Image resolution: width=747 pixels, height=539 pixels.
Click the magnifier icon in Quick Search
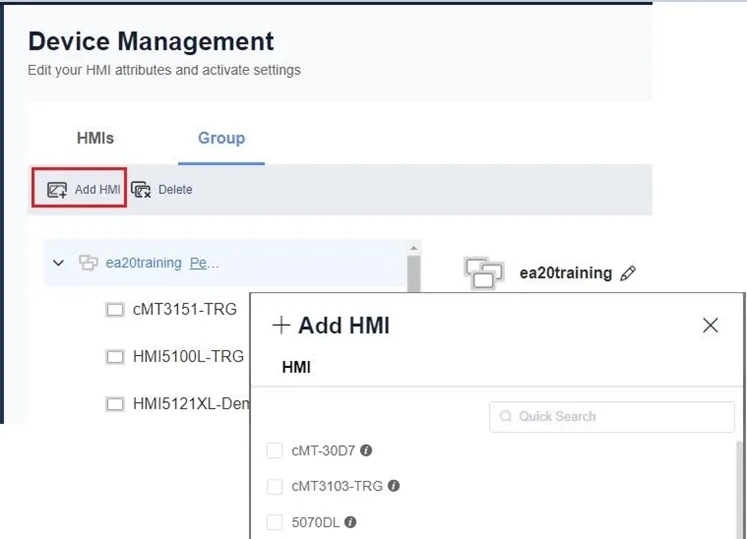coord(505,416)
